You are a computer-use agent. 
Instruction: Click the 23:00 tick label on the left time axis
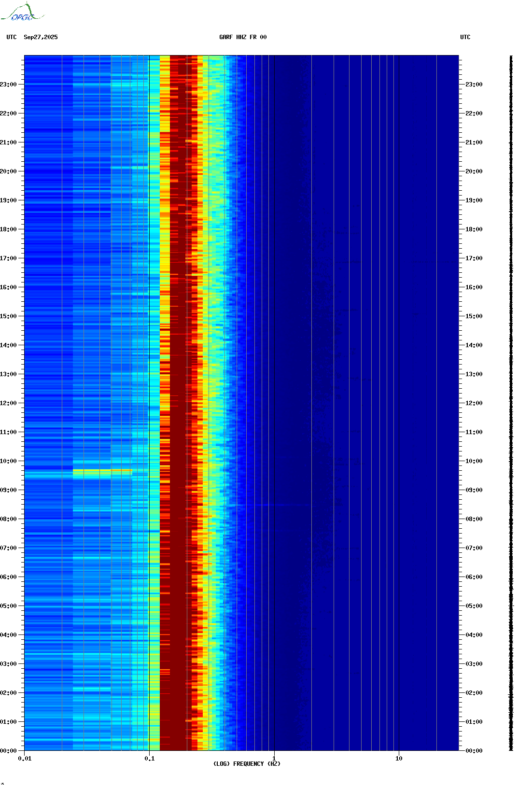click(8, 85)
